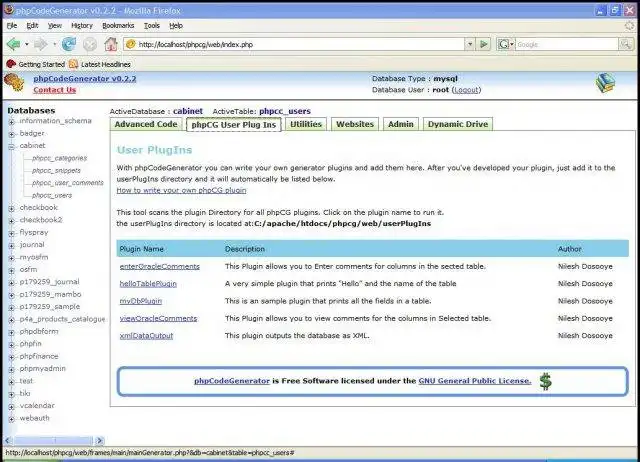Open the Forward history dropdown arrow
This screenshot has width=640, height=462.
[x=54, y=44]
